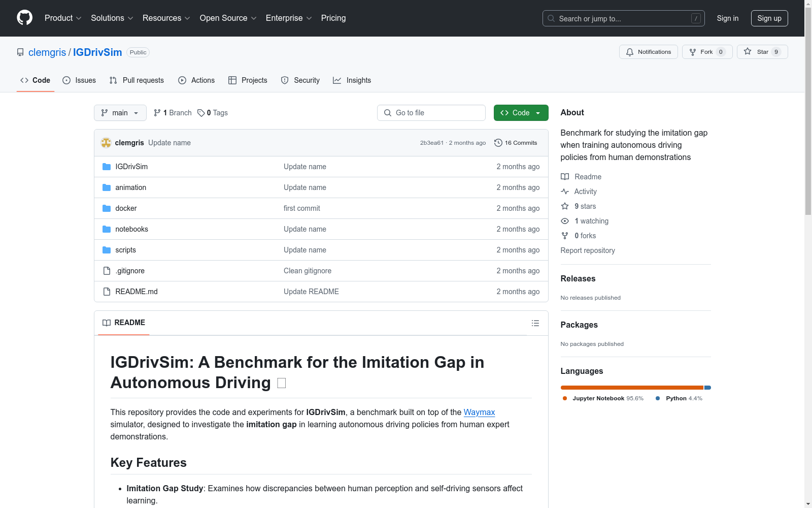Open commit hash 2b3ea61
812x508 pixels.
click(x=432, y=143)
